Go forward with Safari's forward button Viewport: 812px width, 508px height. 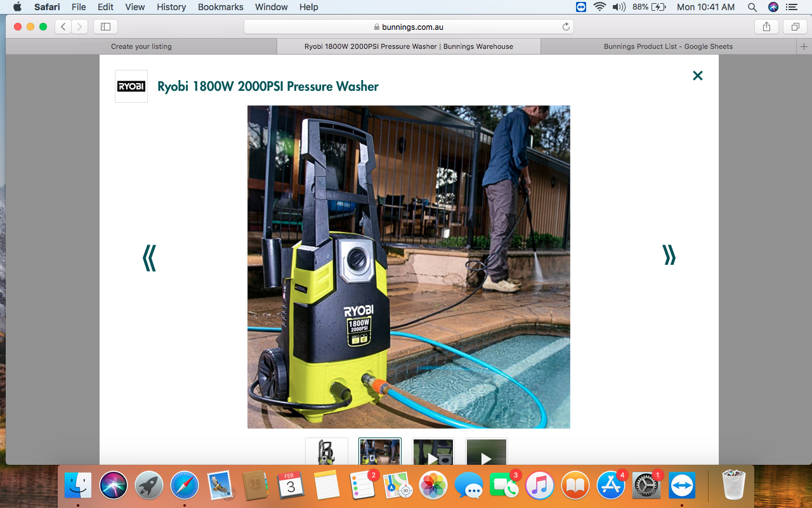pyautogui.click(x=80, y=27)
